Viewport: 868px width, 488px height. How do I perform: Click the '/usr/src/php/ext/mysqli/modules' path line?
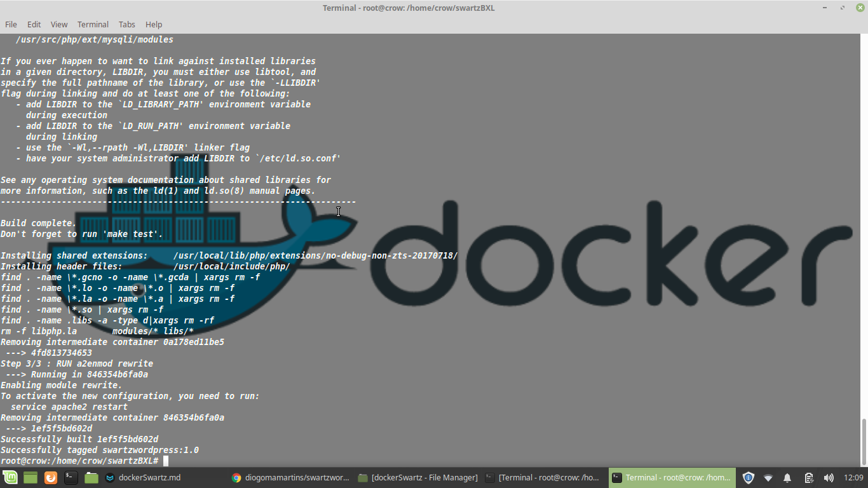pos(95,39)
